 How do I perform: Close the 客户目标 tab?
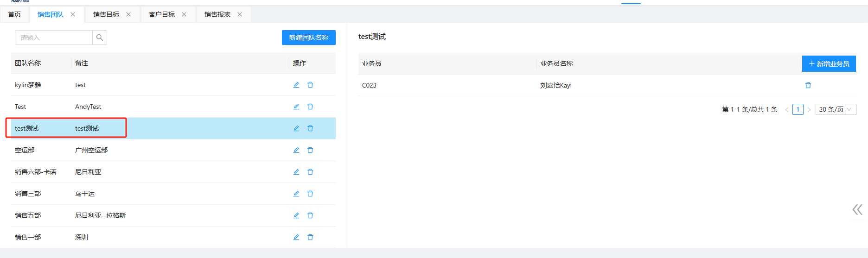184,14
